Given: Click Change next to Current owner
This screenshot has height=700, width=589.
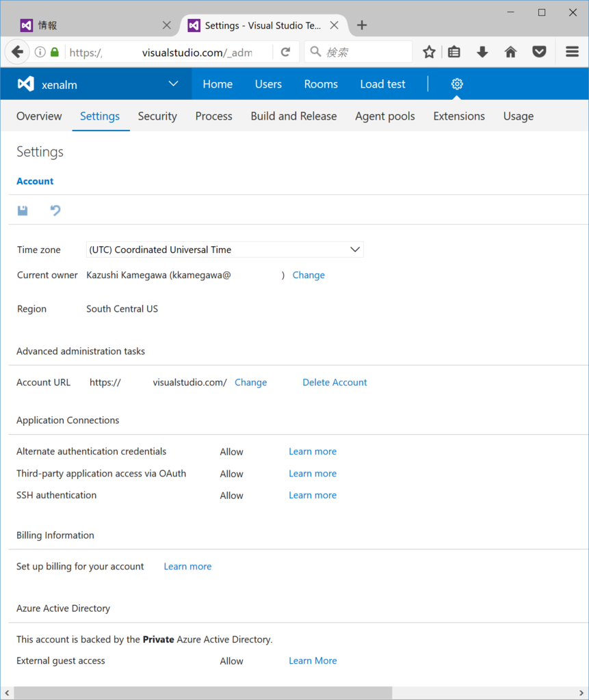Looking at the screenshot, I should click(x=309, y=275).
